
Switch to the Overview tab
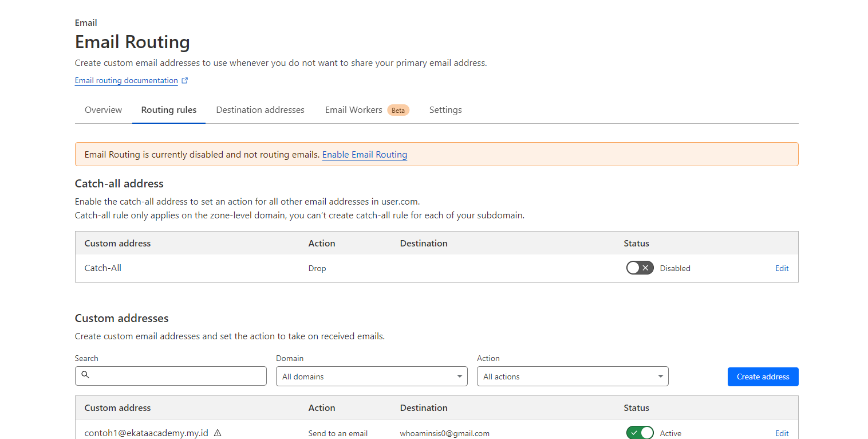click(103, 110)
